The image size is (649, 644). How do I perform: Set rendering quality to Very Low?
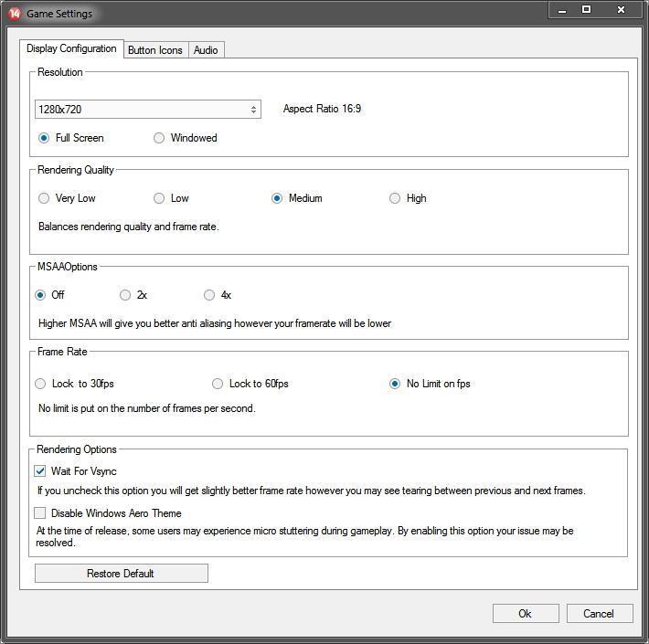pos(44,198)
